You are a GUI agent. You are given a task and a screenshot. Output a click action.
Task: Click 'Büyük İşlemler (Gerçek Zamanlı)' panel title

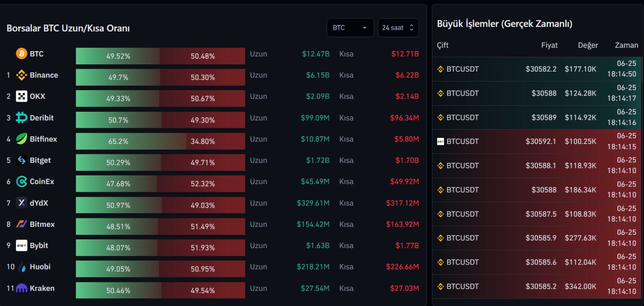[505, 24]
